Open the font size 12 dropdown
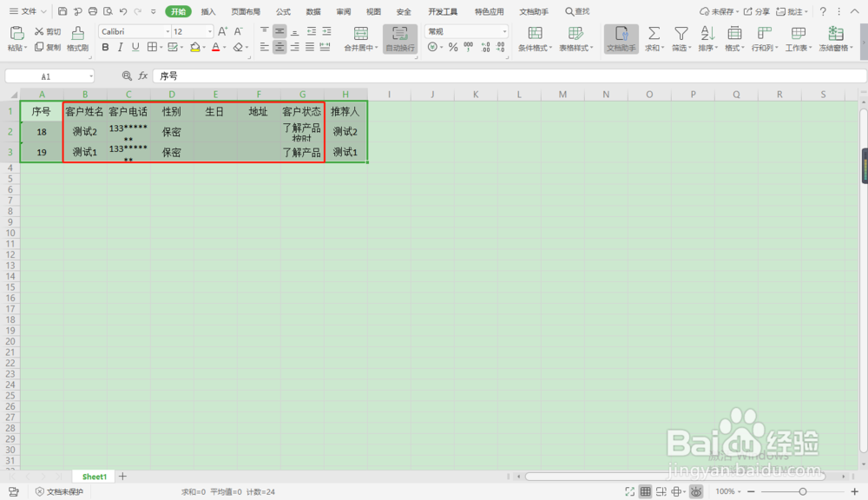This screenshot has width=868, height=500. coord(210,31)
